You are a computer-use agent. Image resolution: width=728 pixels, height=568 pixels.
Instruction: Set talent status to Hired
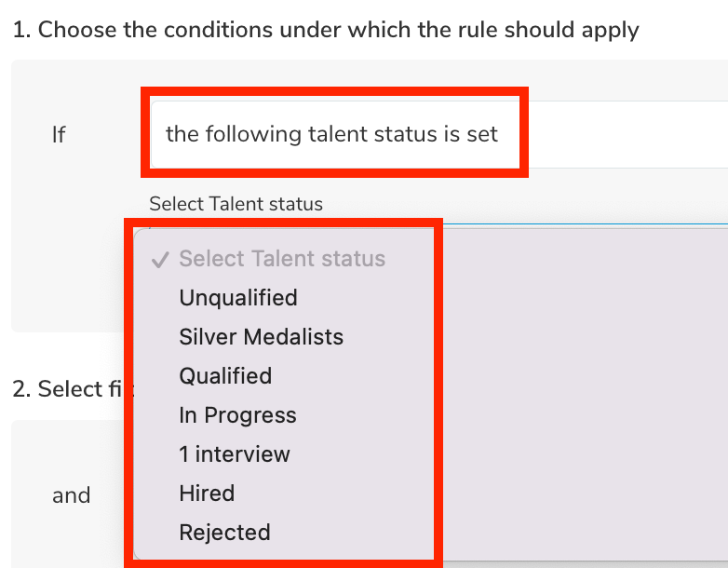click(x=207, y=494)
